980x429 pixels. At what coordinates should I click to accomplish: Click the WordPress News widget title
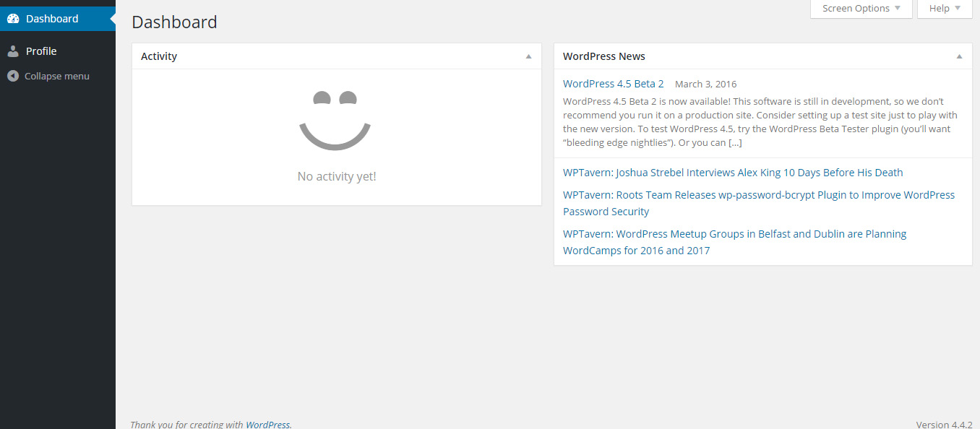coord(604,56)
